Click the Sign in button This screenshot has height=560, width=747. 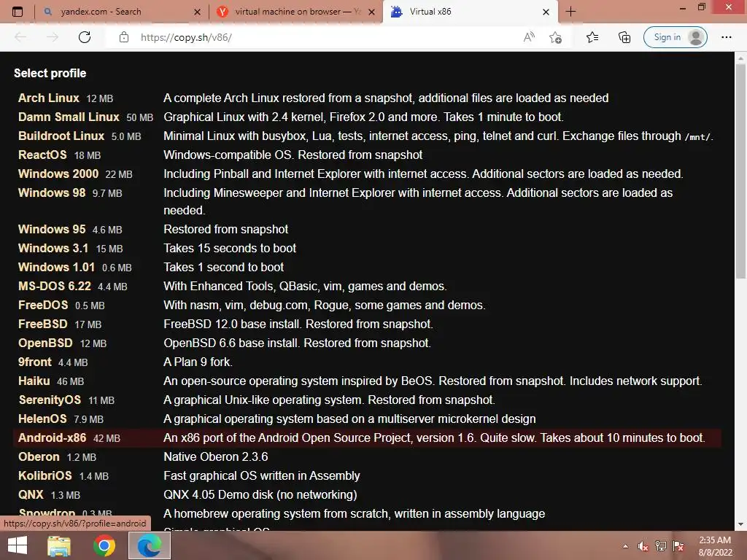click(x=675, y=37)
